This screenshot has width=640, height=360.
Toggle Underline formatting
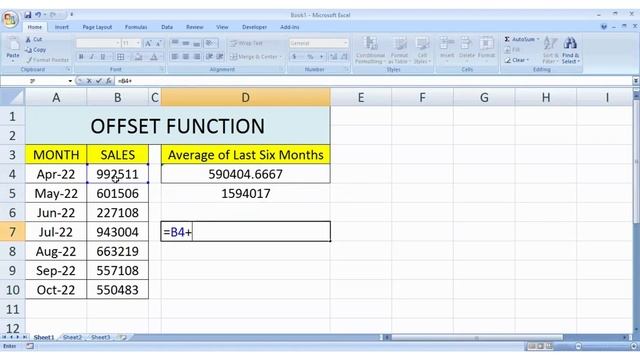coord(103,57)
